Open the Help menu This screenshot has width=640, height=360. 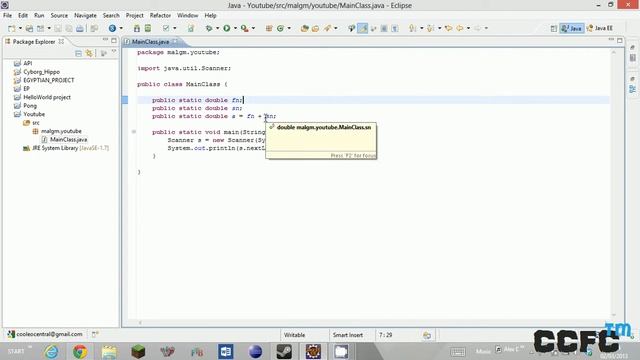210,16
